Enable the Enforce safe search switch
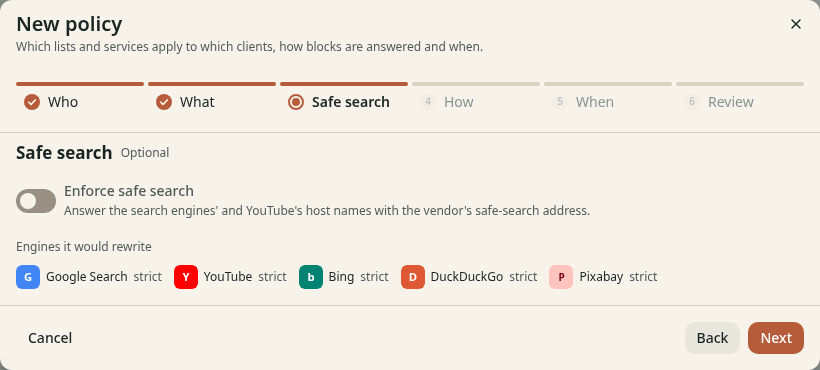 [36, 201]
